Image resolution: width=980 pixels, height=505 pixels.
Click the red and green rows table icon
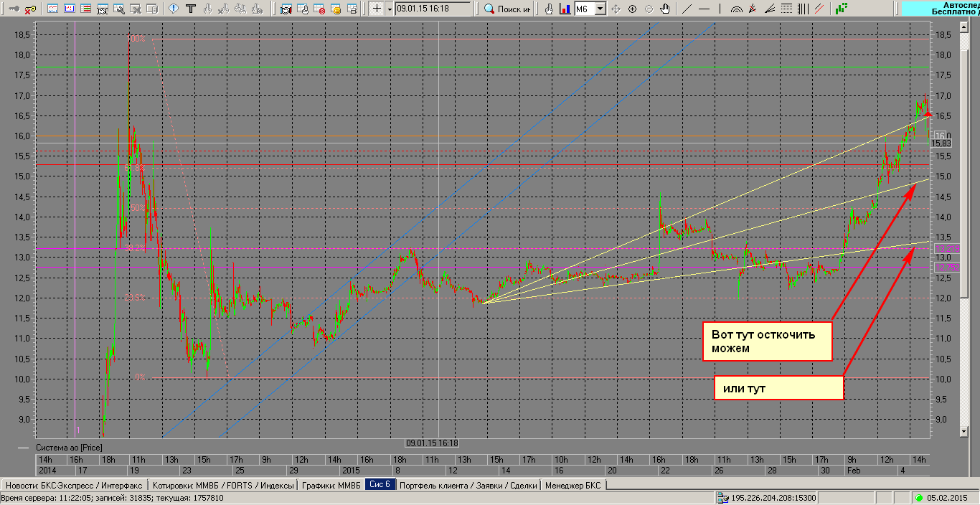tap(86, 9)
